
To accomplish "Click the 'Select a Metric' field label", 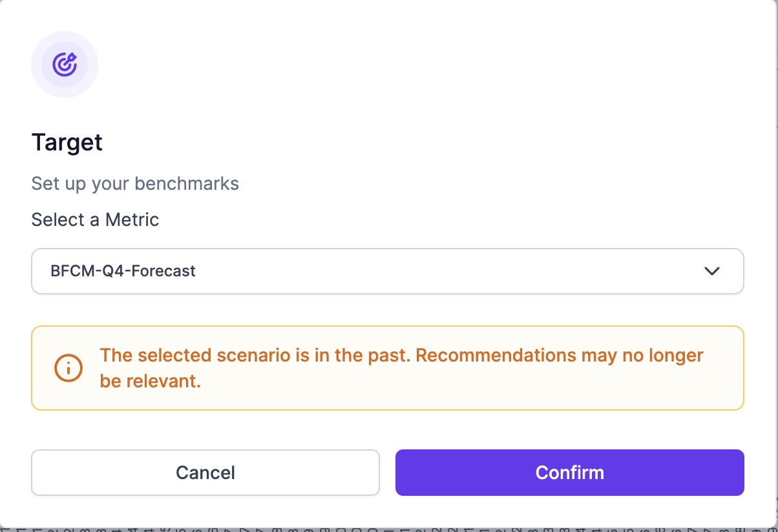I will (94, 220).
